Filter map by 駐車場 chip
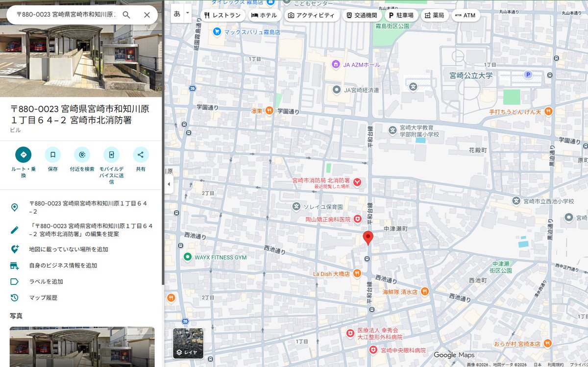 401,15
